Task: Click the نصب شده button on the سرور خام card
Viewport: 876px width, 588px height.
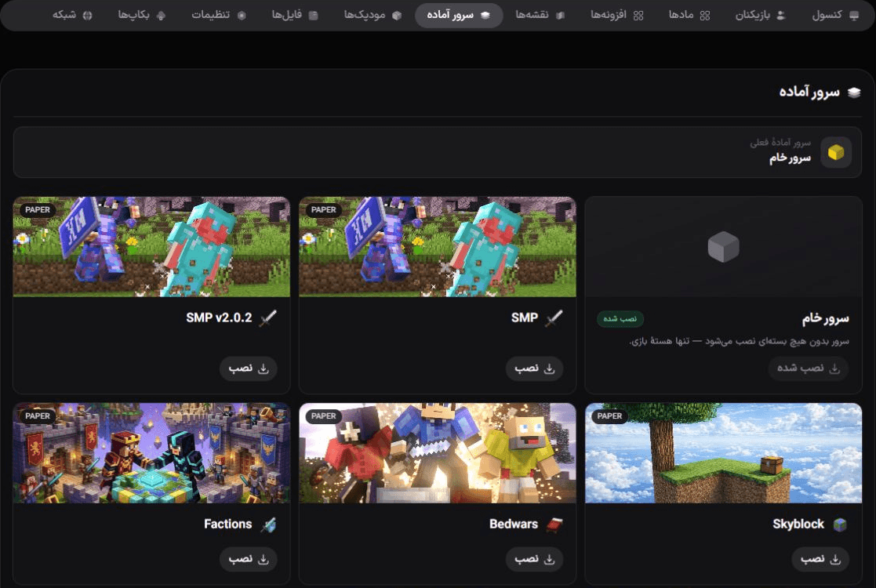Action: point(808,368)
